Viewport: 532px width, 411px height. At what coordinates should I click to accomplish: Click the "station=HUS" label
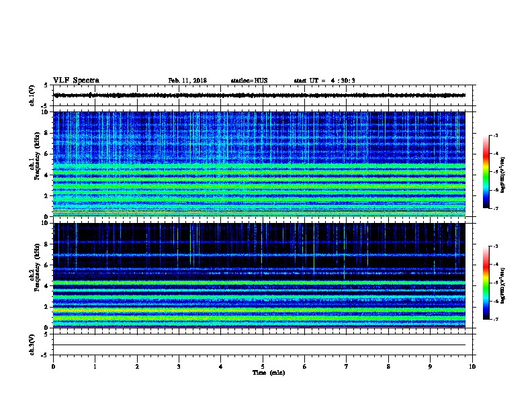pyautogui.click(x=249, y=81)
